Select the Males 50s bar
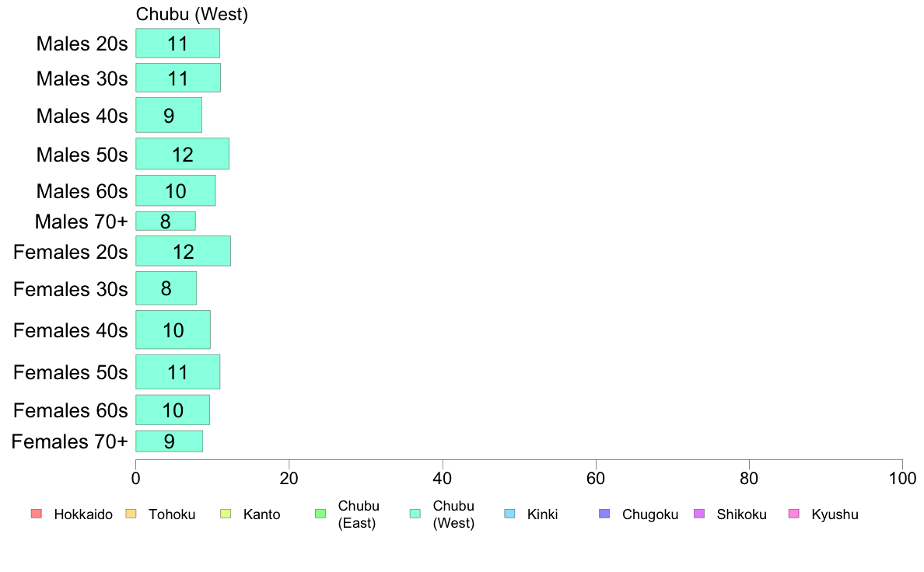Screen dimensions: 924x572 [182, 154]
